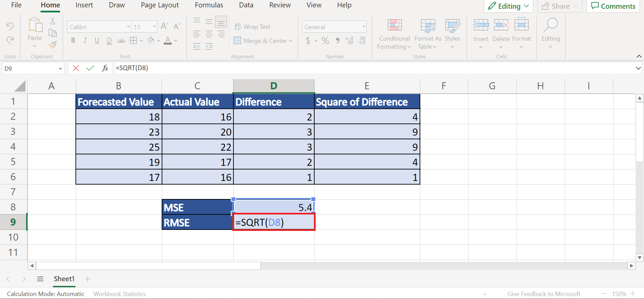Toggle Strikethrough formatting
Viewport: 644px width, 299px height.
coord(121,41)
